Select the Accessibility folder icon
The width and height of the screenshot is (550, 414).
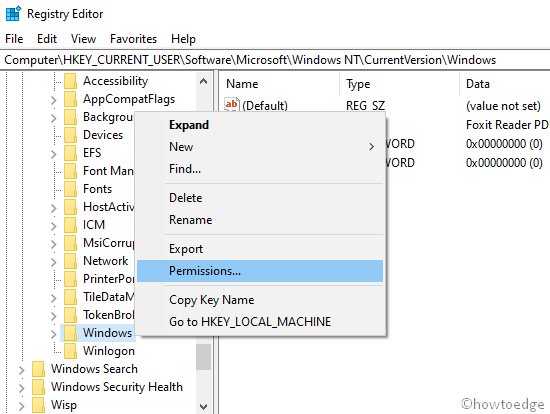click(71, 81)
